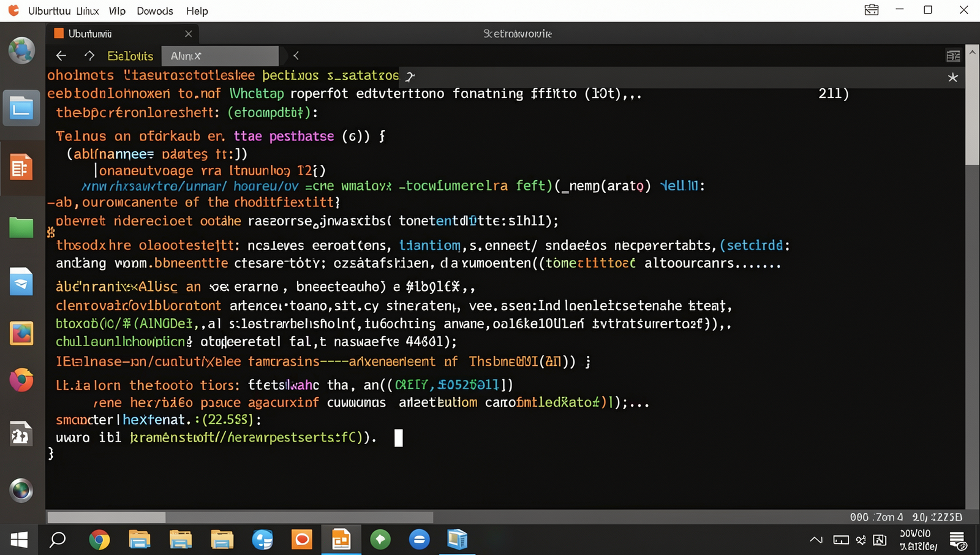Open the globe icon in sidebar

pyautogui.click(x=21, y=50)
